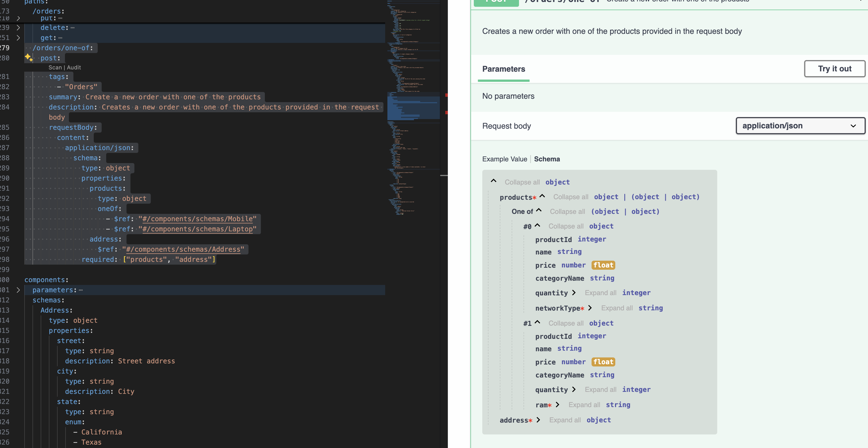Click Expand all beside networkType

click(617, 308)
